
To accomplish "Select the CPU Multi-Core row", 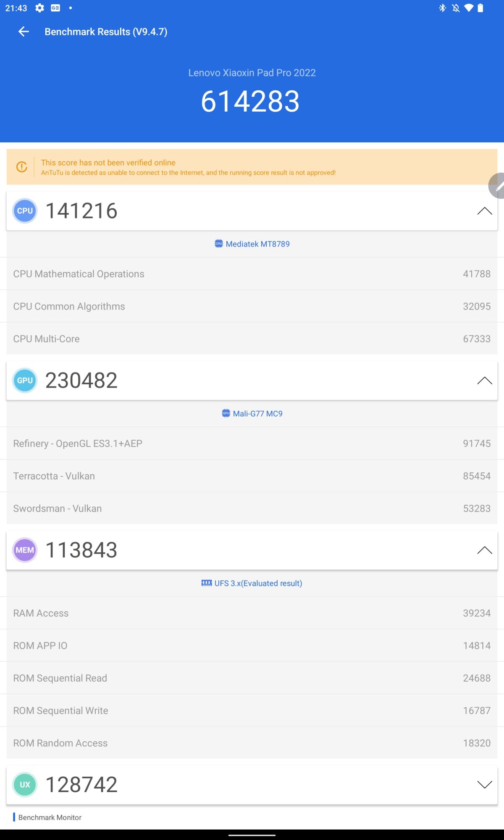I will click(x=252, y=339).
